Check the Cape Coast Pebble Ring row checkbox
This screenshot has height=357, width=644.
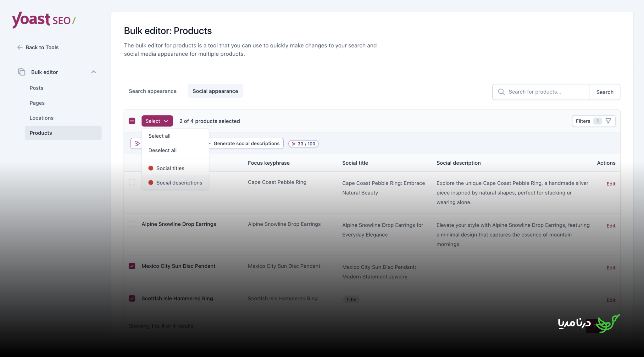tap(132, 182)
